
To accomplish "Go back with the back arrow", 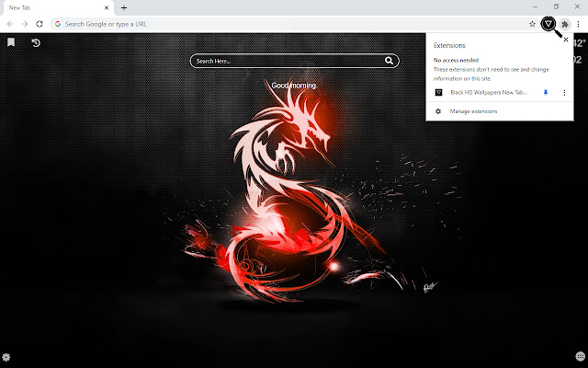I will coord(10,24).
